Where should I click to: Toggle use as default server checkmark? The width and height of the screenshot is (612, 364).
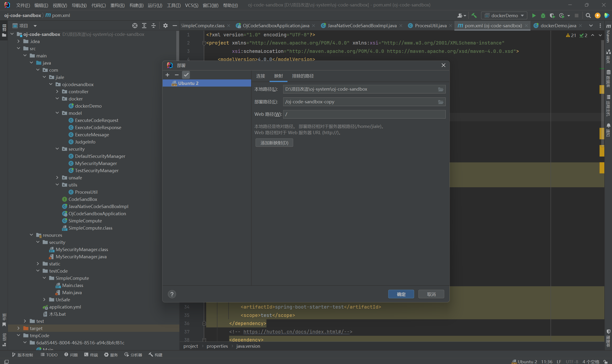(186, 75)
